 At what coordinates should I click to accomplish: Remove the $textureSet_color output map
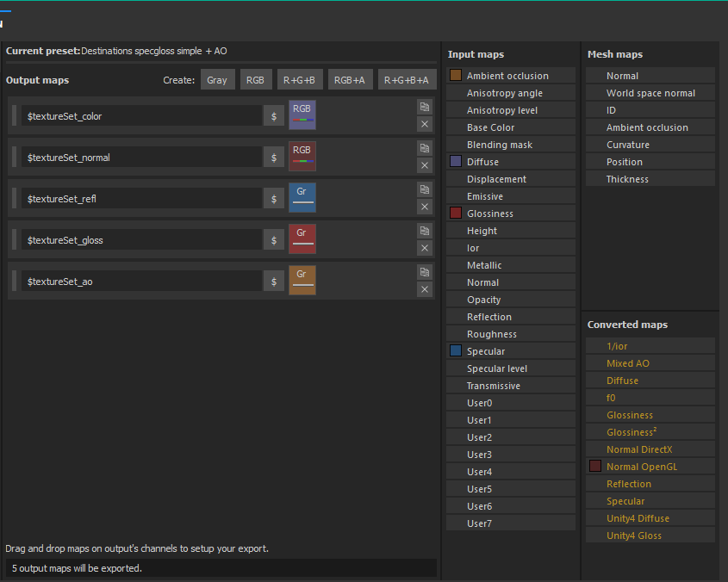(x=425, y=124)
